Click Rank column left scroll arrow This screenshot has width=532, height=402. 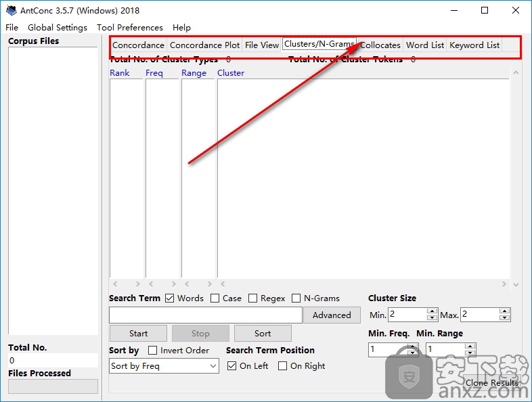115,284
